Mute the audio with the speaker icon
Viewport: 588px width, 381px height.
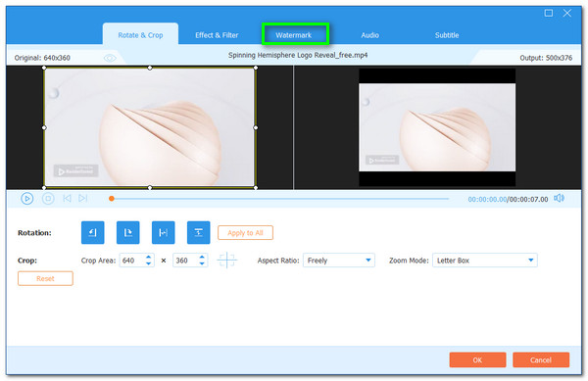pos(559,198)
